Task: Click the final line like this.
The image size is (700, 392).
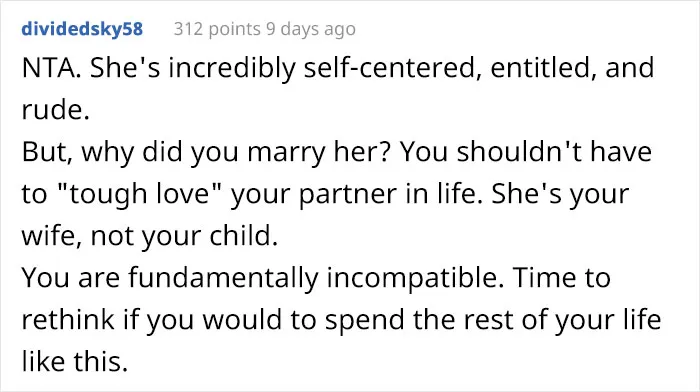Action: tap(75, 362)
